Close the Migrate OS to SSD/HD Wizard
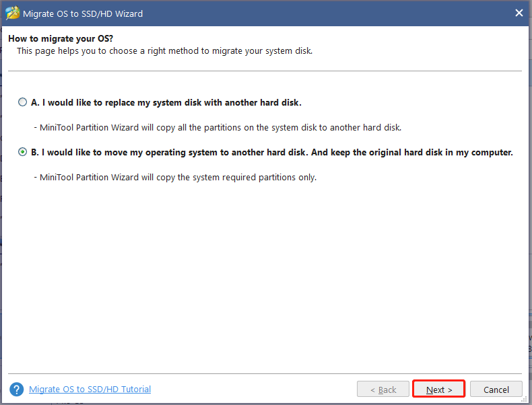 point(519,13)
